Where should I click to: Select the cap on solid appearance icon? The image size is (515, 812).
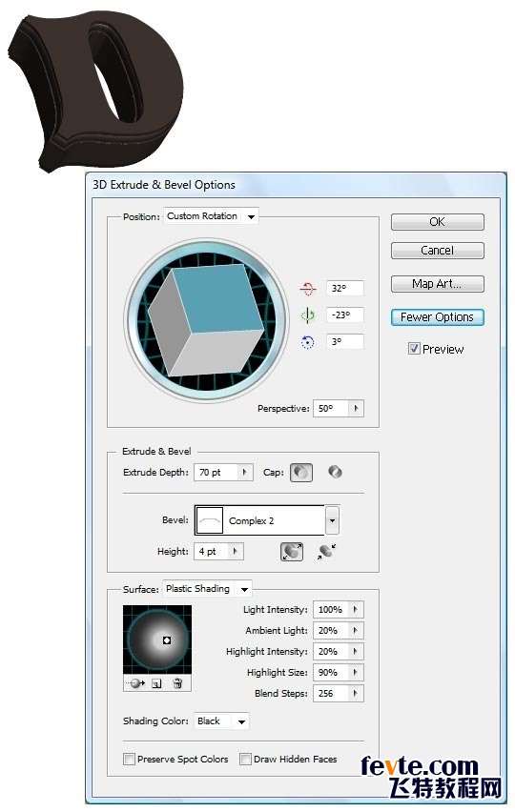301,473
